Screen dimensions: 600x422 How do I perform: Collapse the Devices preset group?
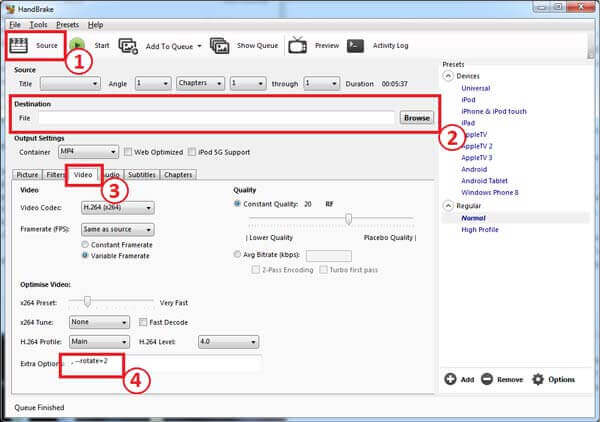pos(448,76)
